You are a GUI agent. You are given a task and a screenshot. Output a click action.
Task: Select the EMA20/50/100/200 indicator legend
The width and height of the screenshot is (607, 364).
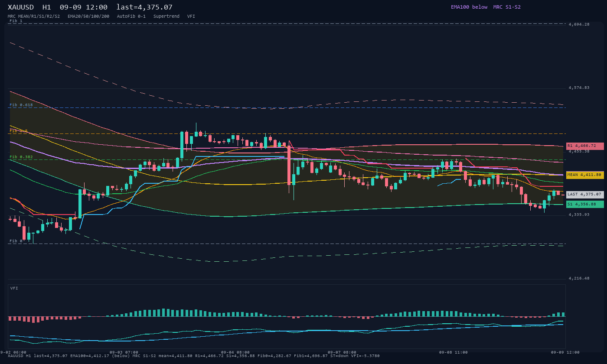click(88, 16)
